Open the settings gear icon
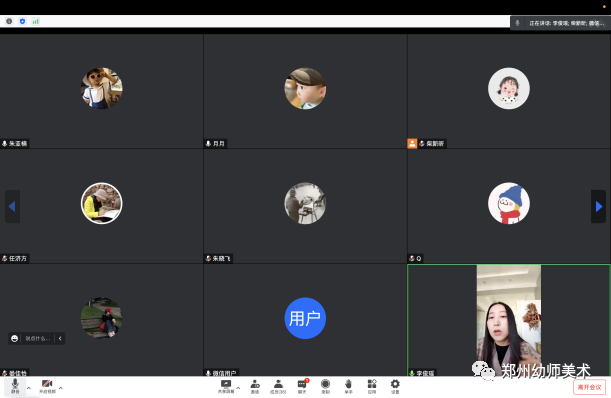Screen dimensions: 611x398 click(x=395, y=386)
